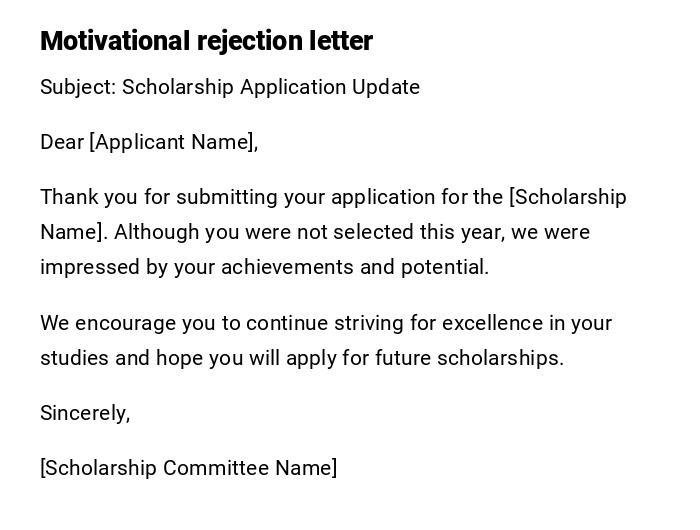This screenshot has width=700, height=530.
Task: Click the 'Motivational rejection letter' heading
Action: tap(206, 41)
